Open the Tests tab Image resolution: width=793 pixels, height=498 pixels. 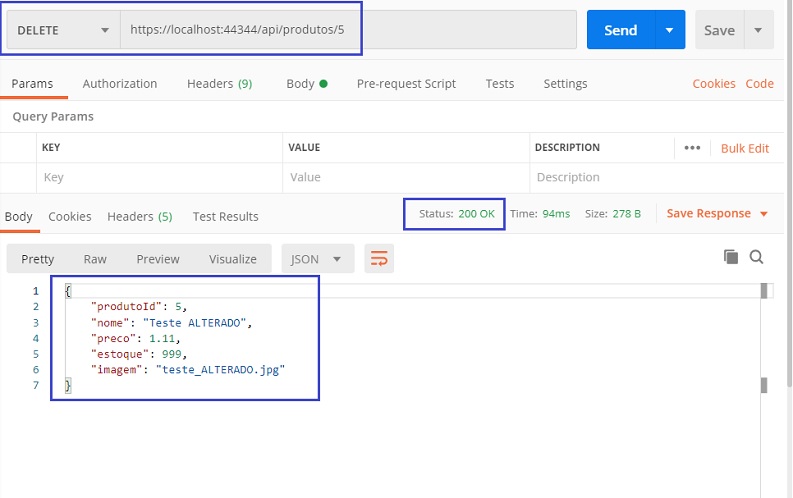tap(500, 84)
